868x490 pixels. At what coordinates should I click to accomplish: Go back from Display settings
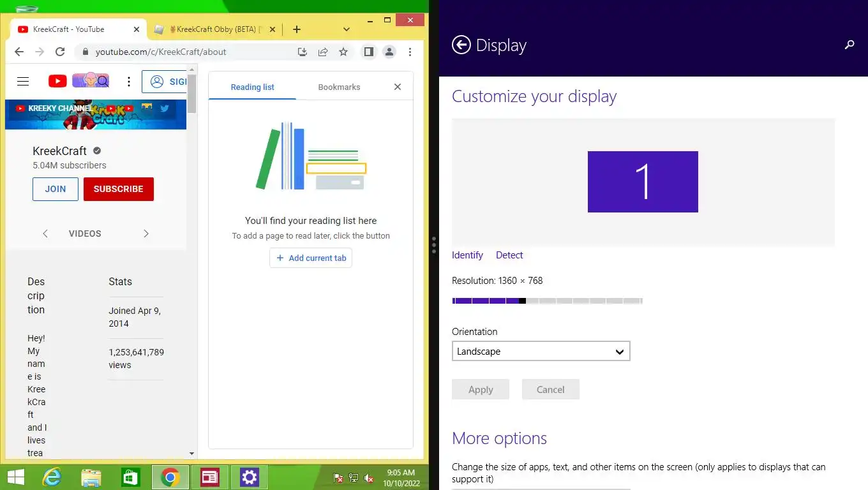461,45
